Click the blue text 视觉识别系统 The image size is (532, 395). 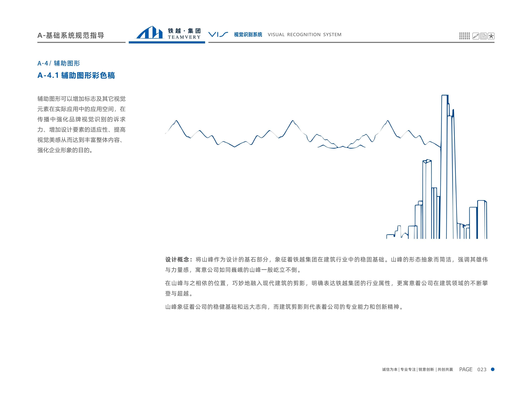point(248,34)
